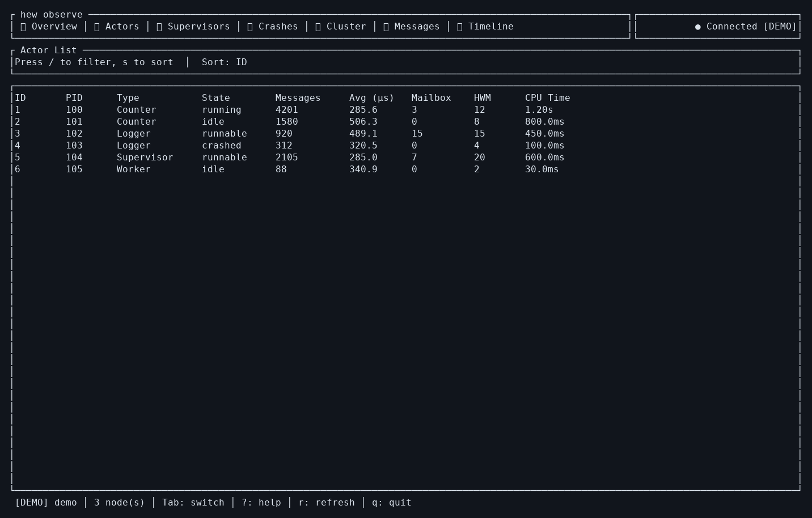Click the 'Press / to filter, s to sort' hint
Screen dimensions: 812x518
(x=94, y=62)
